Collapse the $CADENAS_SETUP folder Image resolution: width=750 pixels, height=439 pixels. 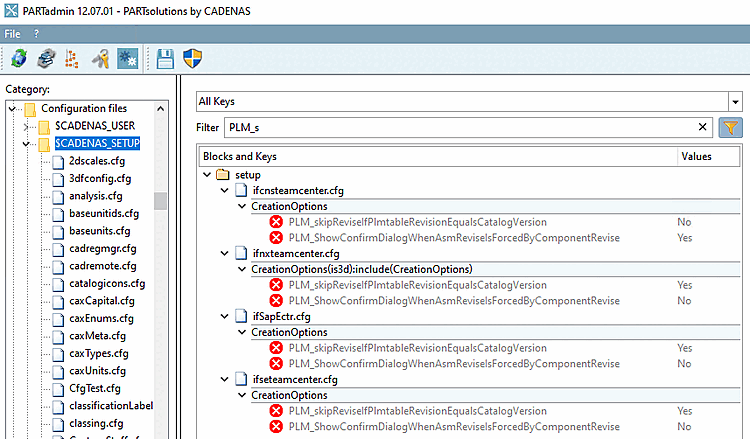point(26,143)
